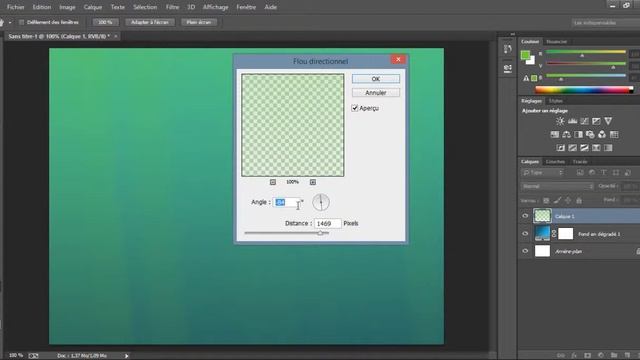
Task: Create new fill or adjustment layer icon
Action: (x=601, y=356)
